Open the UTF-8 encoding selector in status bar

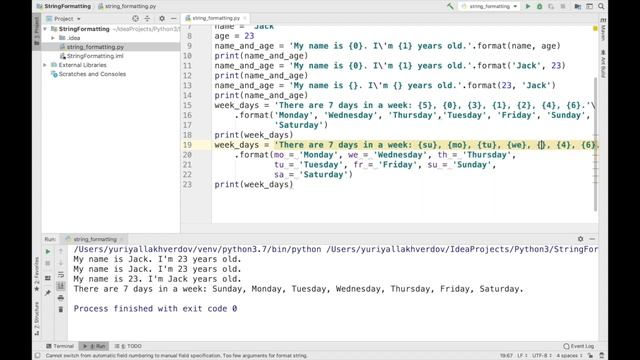(x=541, y=356)
